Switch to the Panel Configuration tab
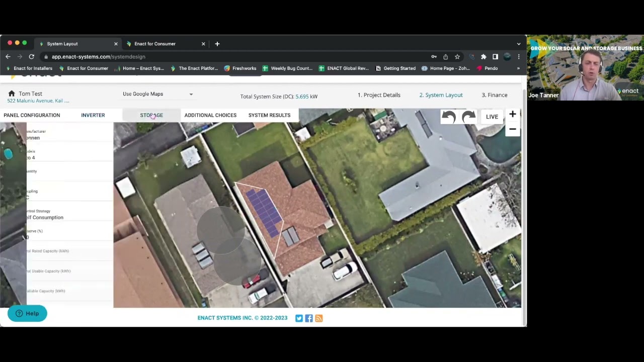Image resolution: width=644 pixels, height=362 pixels. coord(32,115)
